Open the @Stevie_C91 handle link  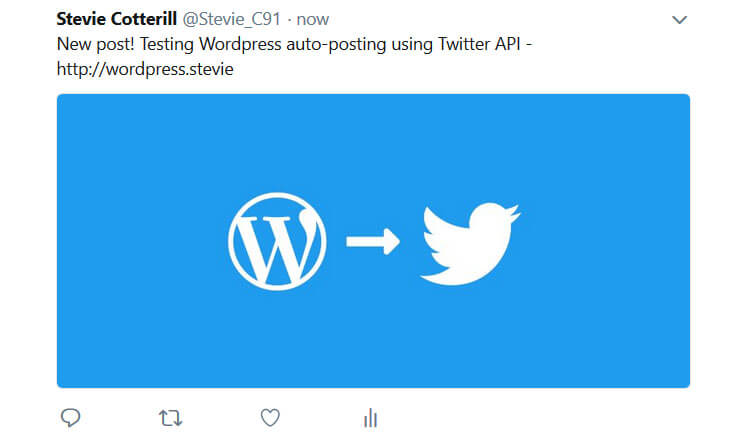point(232,19)
